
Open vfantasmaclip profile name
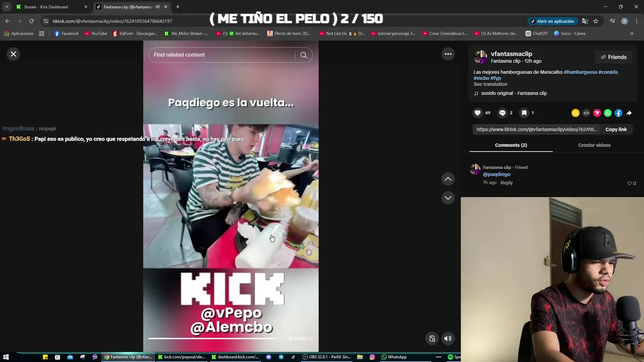pos(511,54)
